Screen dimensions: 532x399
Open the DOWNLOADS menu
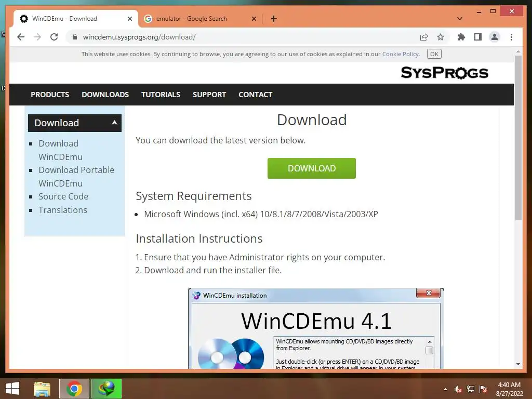pos(105,95)
